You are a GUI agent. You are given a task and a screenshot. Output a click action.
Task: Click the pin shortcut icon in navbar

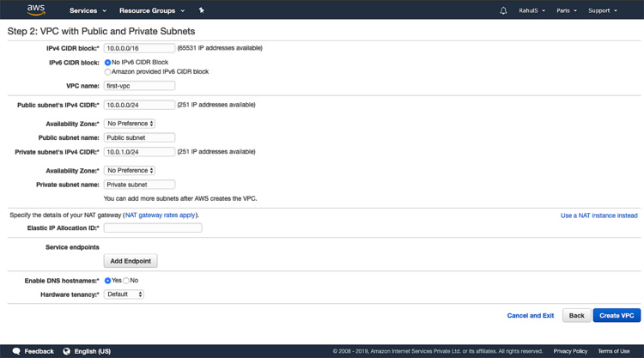(201, 10)
